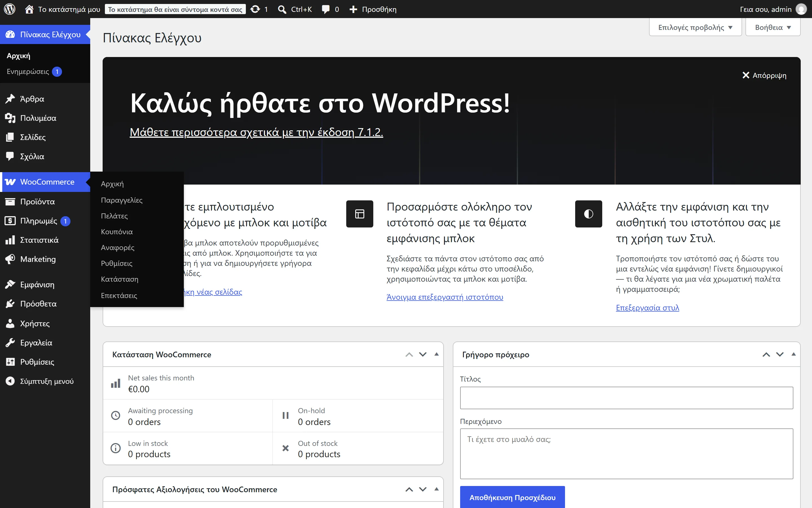Move the Γρήγορο πρόχειρο widget down
Viewport: 812px width, 508px height.
tap(780, 354)
